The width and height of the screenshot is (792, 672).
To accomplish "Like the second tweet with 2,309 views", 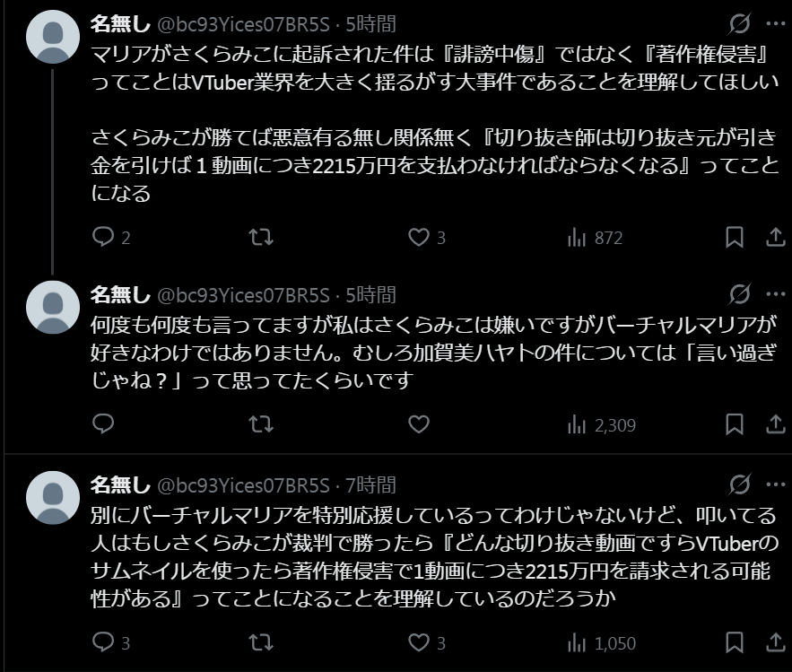I will [x=418, y=424].
